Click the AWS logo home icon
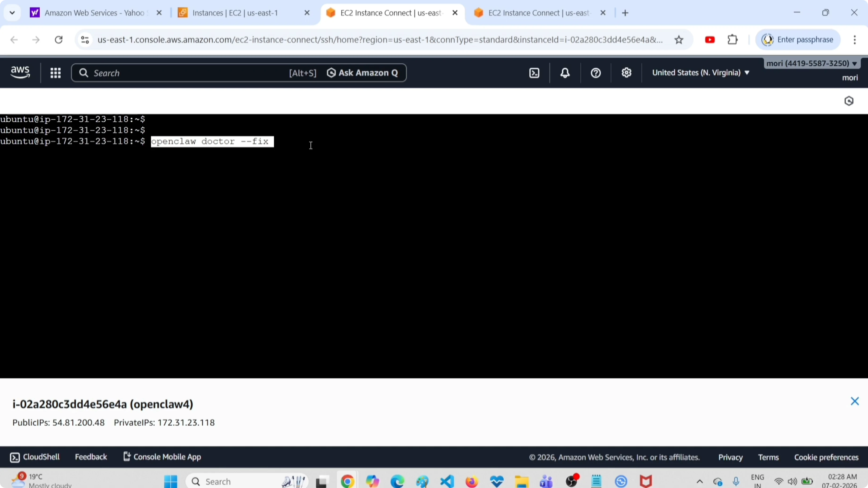The image size is (868, 488). (20, 72)
